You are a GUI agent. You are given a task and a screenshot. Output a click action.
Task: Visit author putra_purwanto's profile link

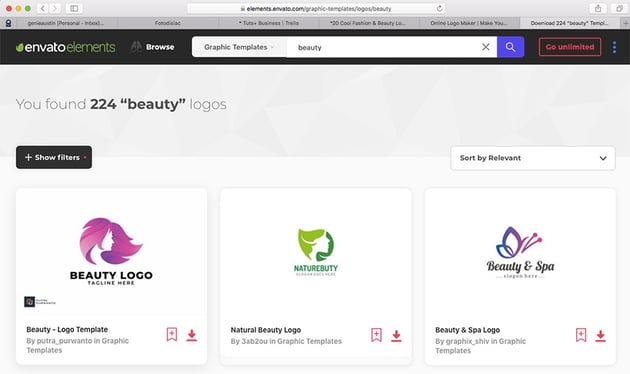click(x=64, y=341)
